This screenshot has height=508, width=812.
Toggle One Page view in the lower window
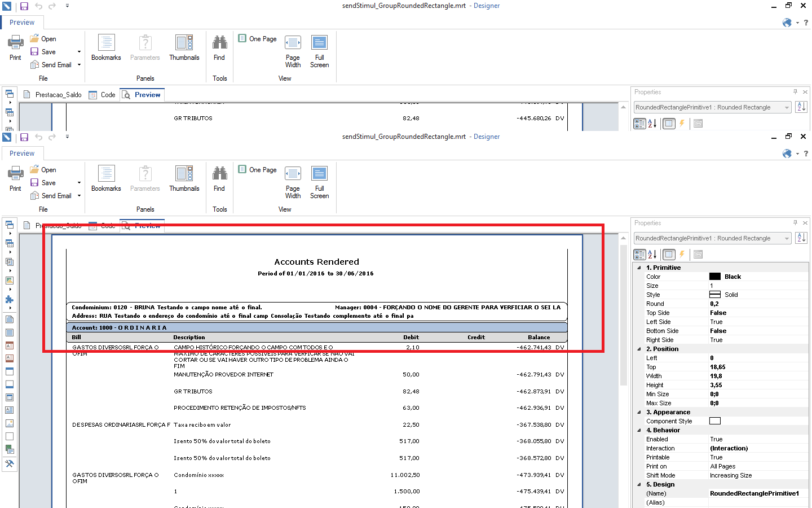point(258,169)
